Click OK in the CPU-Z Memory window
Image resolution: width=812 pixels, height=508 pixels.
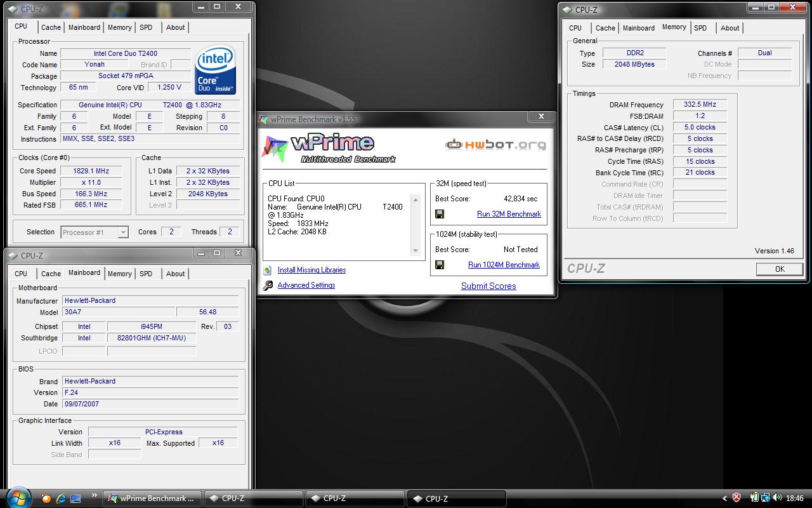[780, 269]
